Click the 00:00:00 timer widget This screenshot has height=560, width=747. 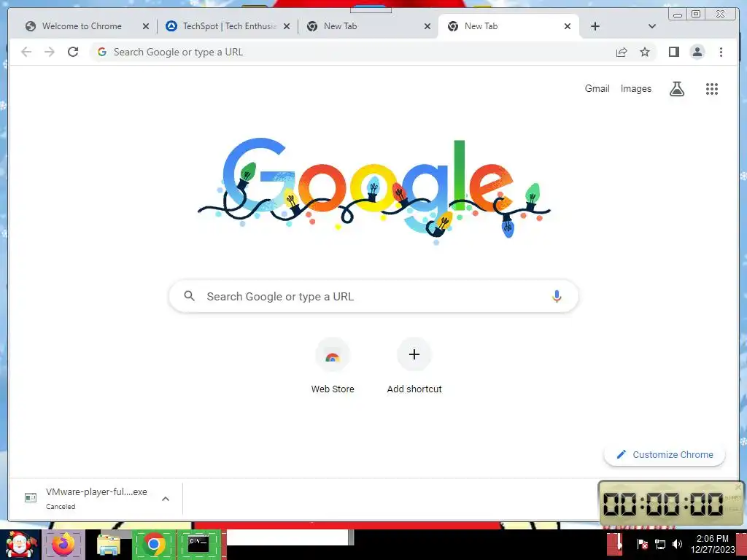coord(671,503)
